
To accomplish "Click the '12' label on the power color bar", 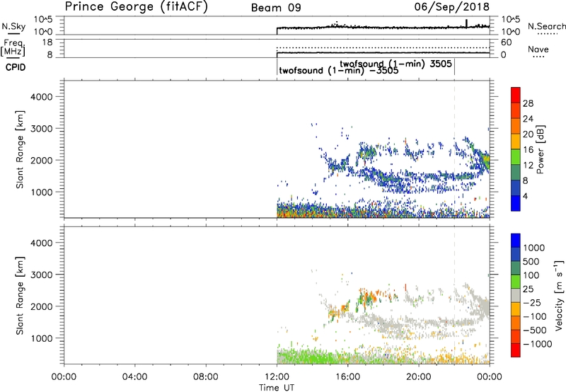I will click(x=528, y=166).
